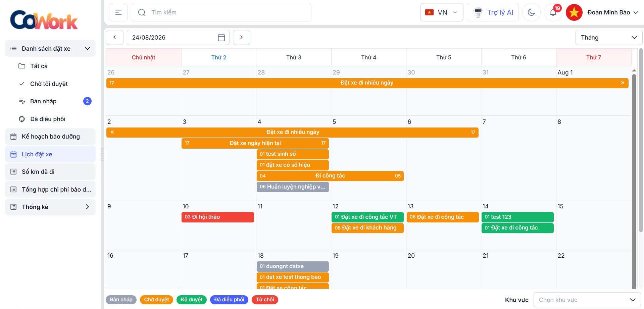Toggle Bản nháp status filter chip

[121, 300]
